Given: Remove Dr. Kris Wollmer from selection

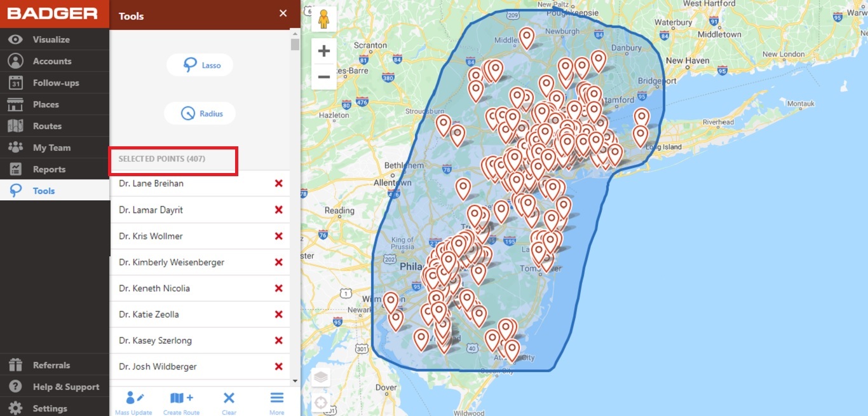Looking at the screenshot, I should tap(278, 236).
